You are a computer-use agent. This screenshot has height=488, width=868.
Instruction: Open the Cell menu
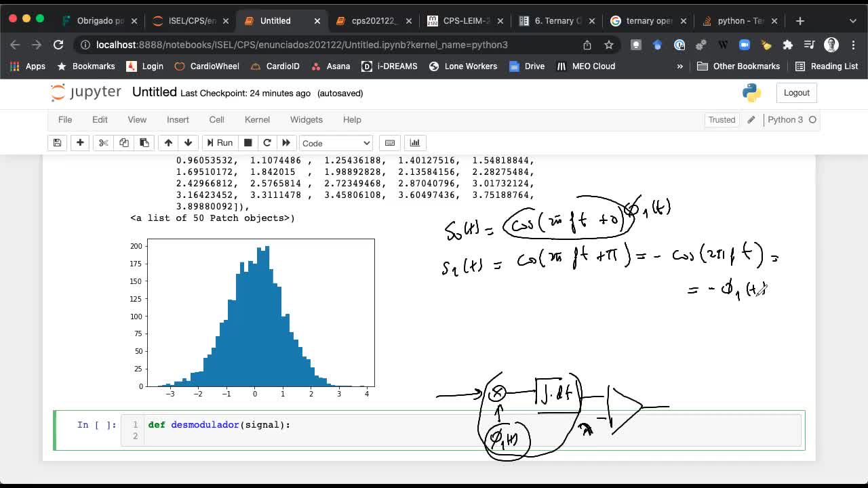click(x=216, y=119)
